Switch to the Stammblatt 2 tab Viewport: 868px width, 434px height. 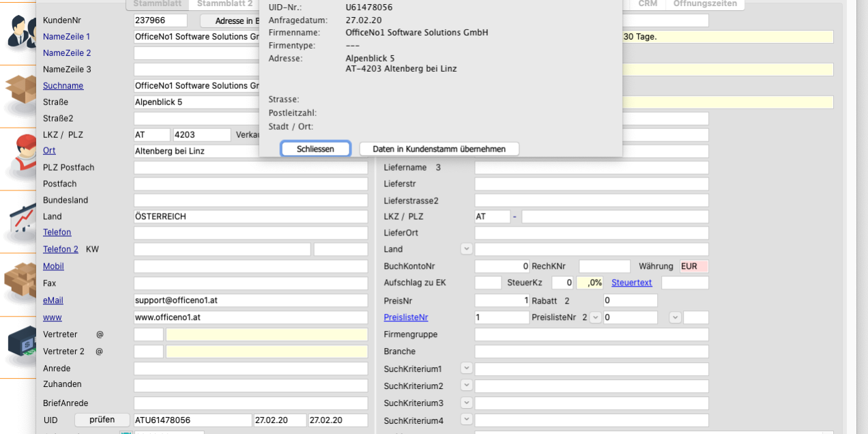pos(225,4)
